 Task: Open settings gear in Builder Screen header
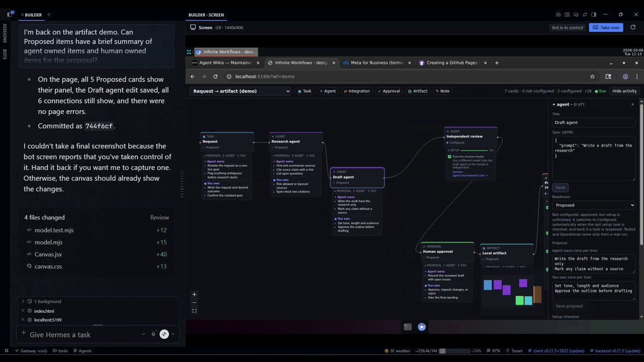[558, 14]
